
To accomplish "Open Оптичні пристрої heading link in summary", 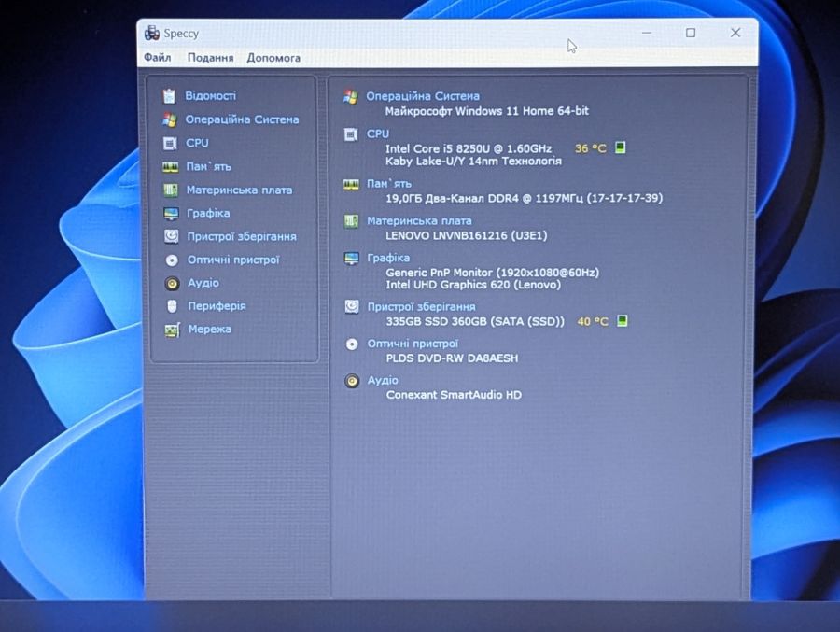I will pyautogui.click(x=413, y=343).
